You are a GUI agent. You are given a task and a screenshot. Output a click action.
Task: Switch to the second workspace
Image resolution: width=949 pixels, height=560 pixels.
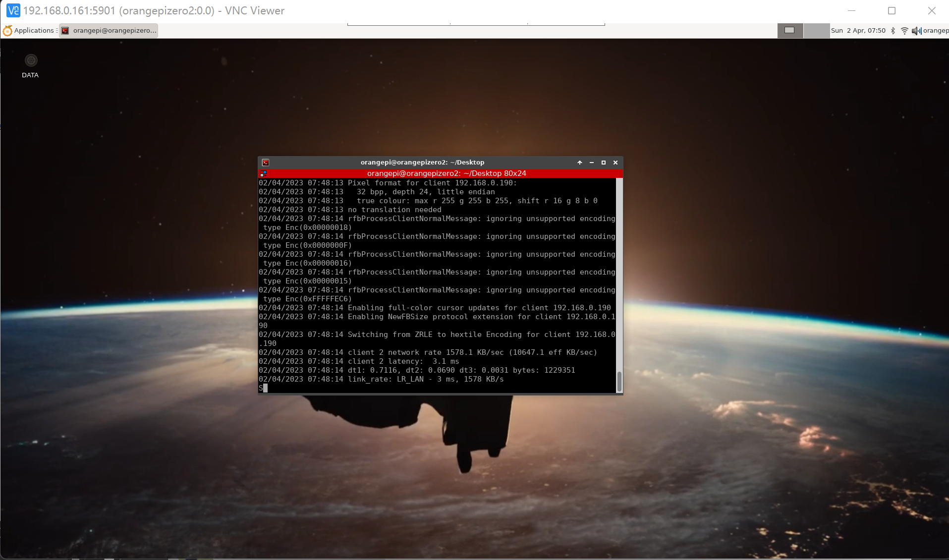click(816, 31)
